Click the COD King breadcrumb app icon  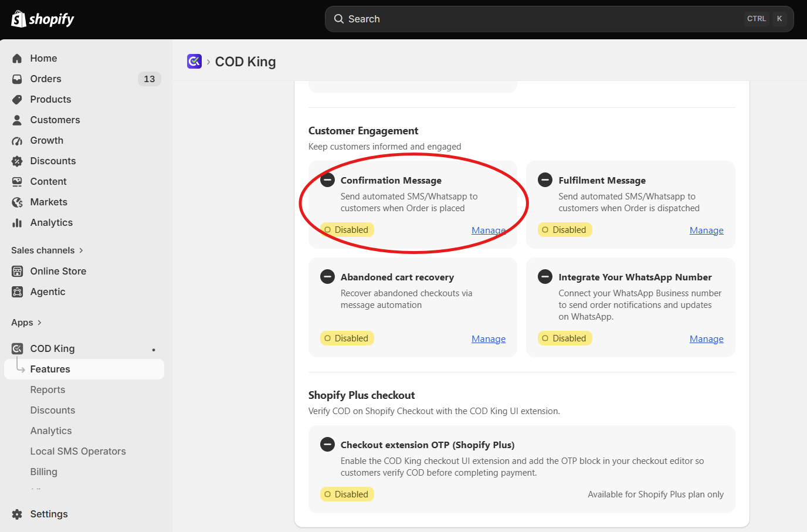194,61
